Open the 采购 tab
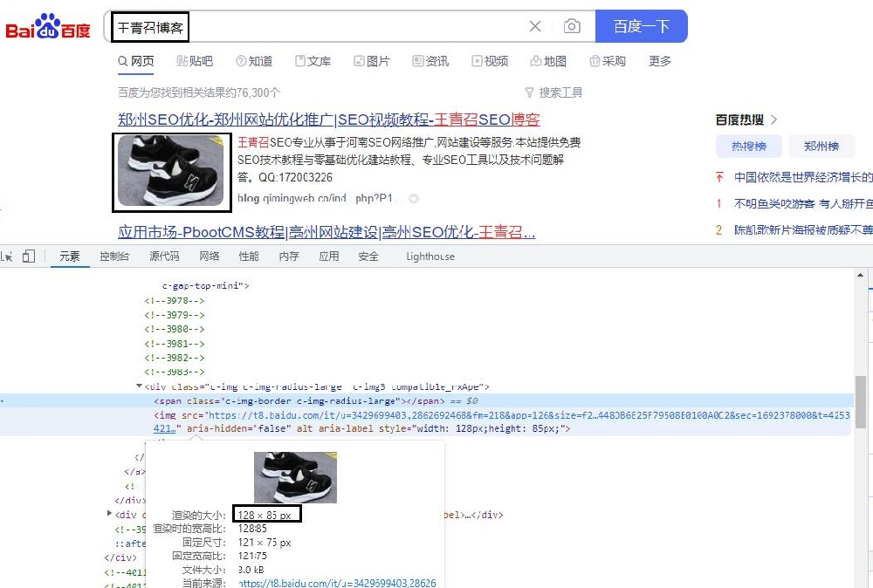 pos(608,61)
